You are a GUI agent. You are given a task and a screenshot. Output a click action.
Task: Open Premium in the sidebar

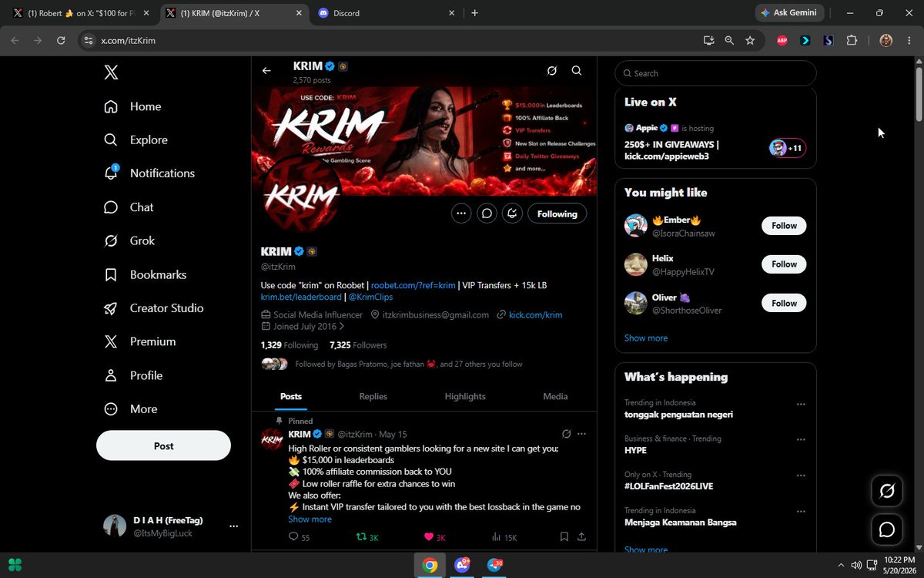tap(140, 341)
